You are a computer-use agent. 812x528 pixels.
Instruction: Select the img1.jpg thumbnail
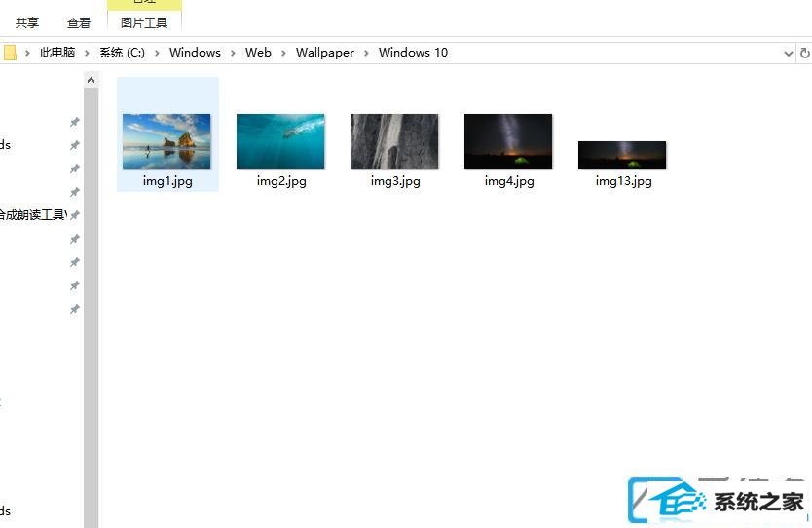[166, 141]
